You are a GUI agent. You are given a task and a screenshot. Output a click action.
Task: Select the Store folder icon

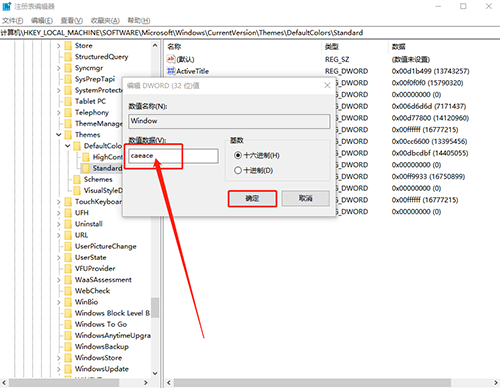pyautogui.click(x=68, y=46)
